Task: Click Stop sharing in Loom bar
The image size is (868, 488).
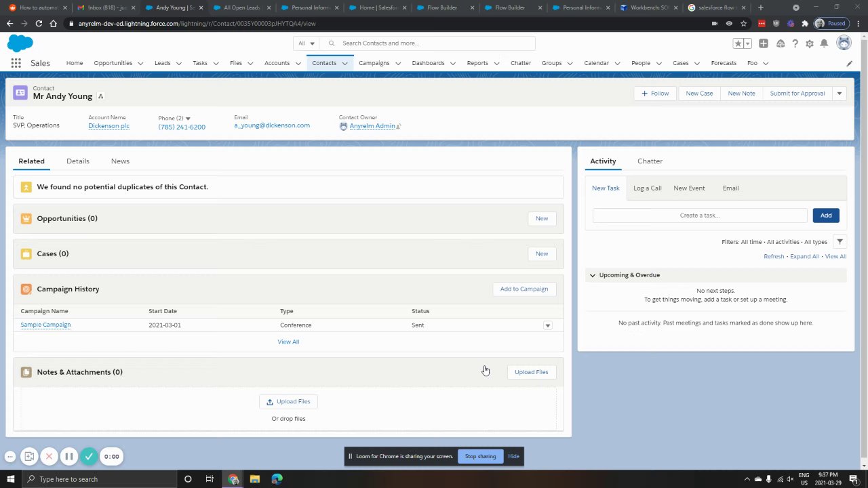Action: click(x=480, y=456)
